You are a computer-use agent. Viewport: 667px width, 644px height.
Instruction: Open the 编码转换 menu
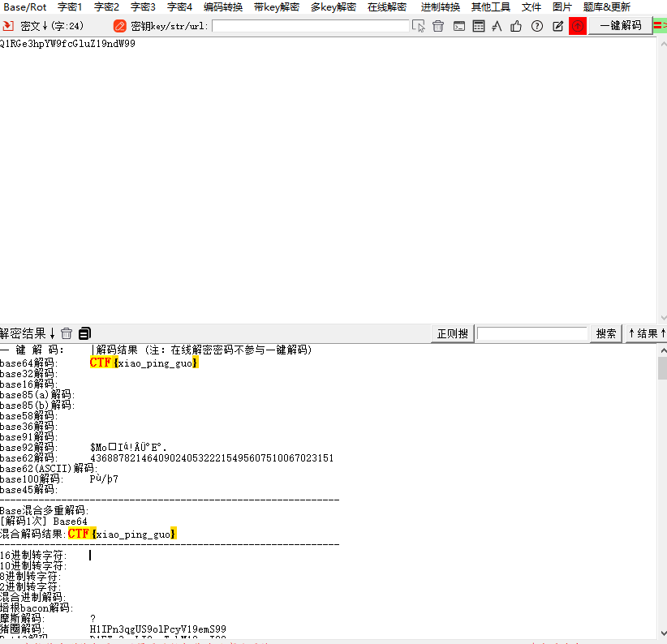point(222,7)
